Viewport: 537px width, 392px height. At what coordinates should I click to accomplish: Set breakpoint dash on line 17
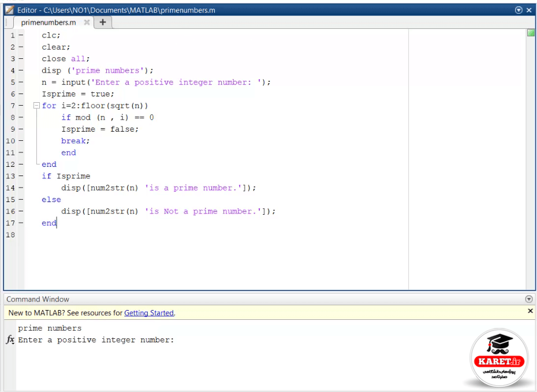tap(21, 223)
